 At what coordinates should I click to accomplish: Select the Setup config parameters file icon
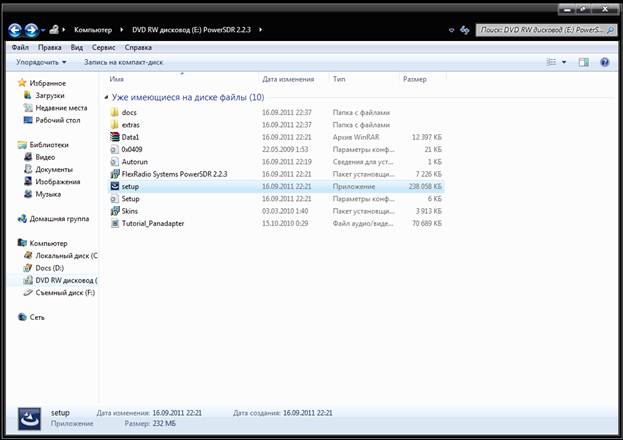point(115,199)
